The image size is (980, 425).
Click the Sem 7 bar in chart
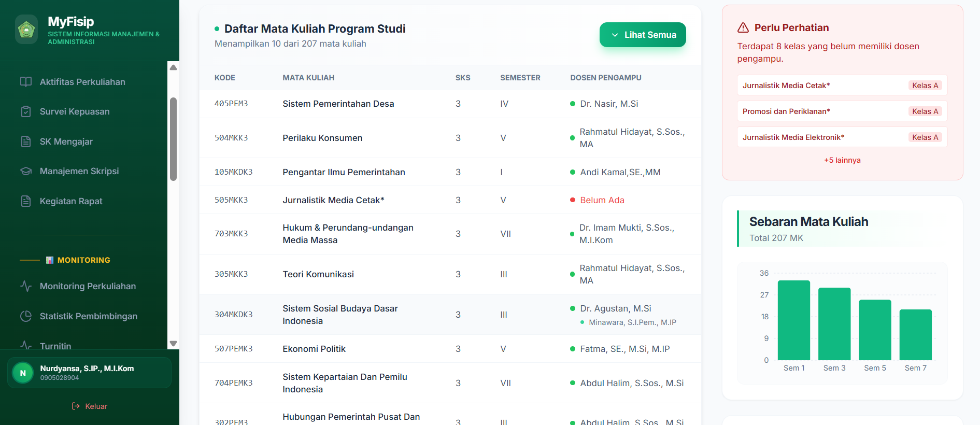(x=915, y=335)
